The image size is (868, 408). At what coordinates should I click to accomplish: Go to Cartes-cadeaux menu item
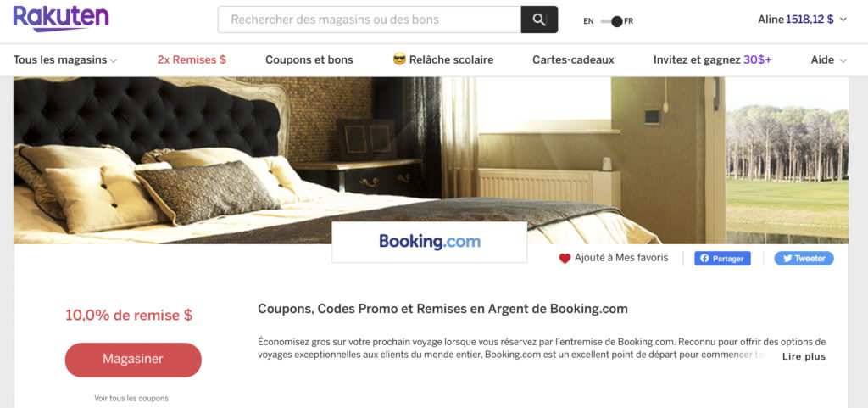coord(573,59)
